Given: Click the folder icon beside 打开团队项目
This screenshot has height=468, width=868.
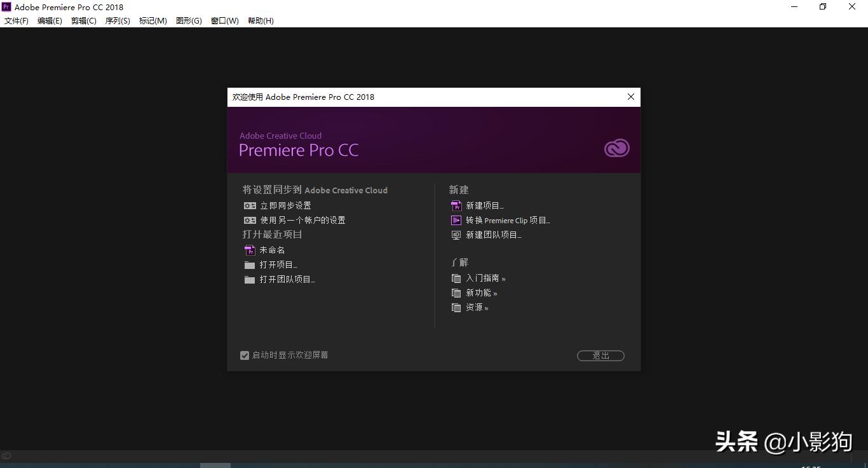Looking at the screenshot, I should click(x=249, y=279).
